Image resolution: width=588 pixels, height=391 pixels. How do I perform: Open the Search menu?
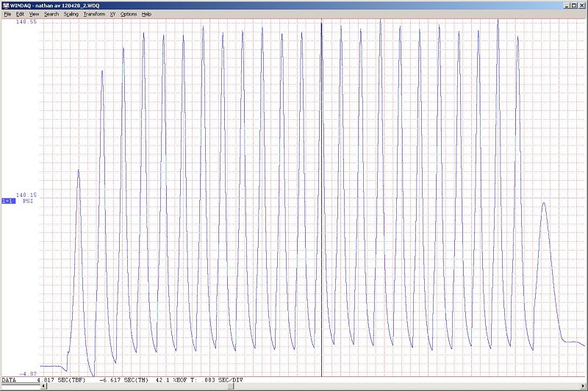(51, 14)
